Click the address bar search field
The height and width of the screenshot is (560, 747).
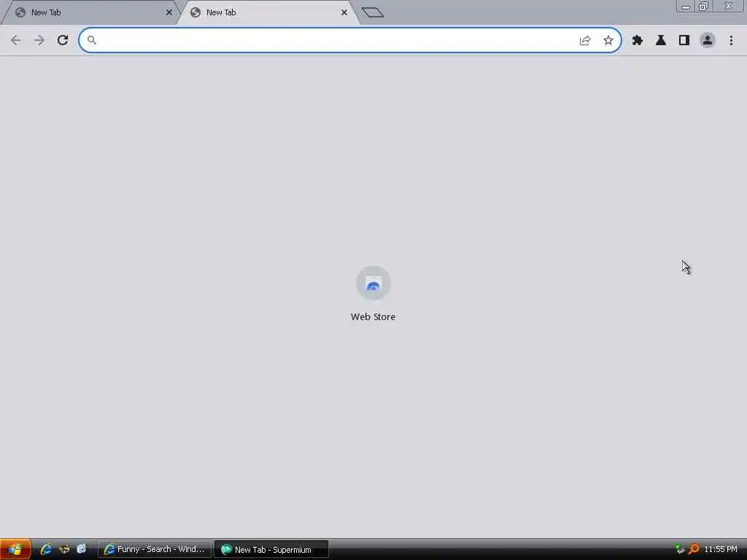coord(350,41)
